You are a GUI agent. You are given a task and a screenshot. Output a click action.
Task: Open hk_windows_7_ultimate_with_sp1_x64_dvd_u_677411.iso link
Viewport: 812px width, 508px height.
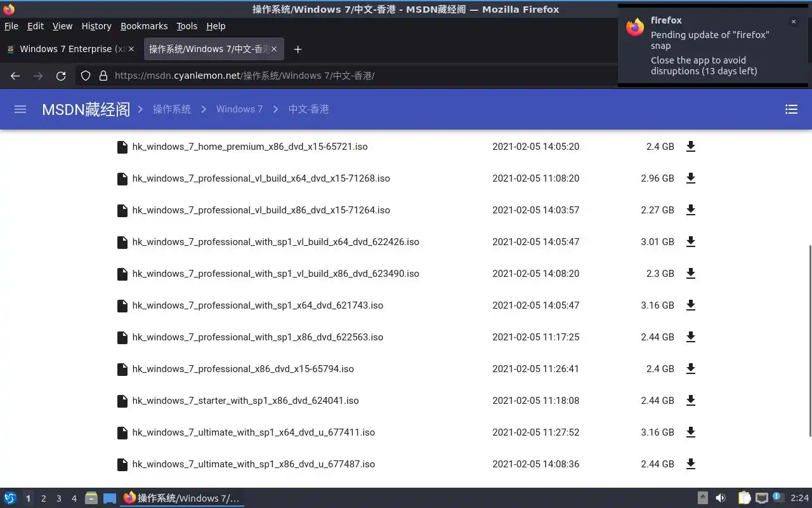pyautogui.click(x=254, y=432)
